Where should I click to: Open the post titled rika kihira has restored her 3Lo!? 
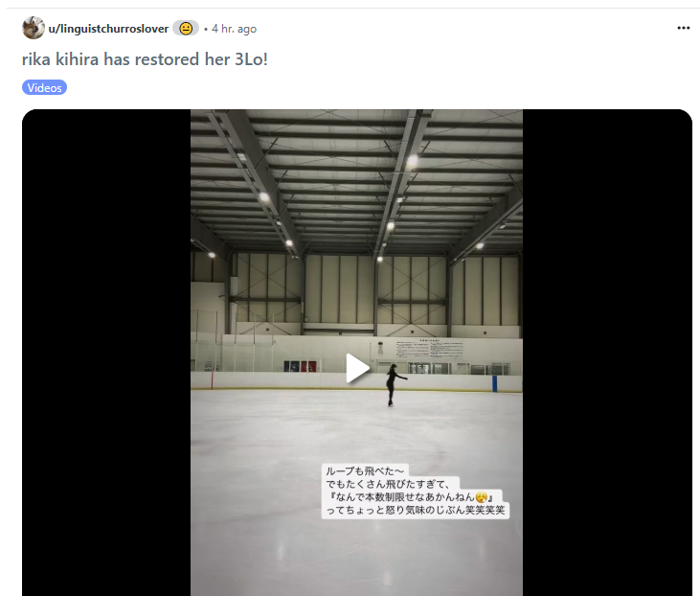(x=145, y=59)
